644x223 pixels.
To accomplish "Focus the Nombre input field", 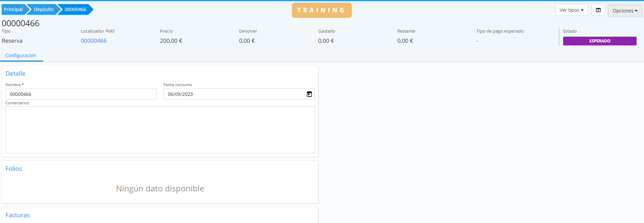I will click(x=81, y=94).
